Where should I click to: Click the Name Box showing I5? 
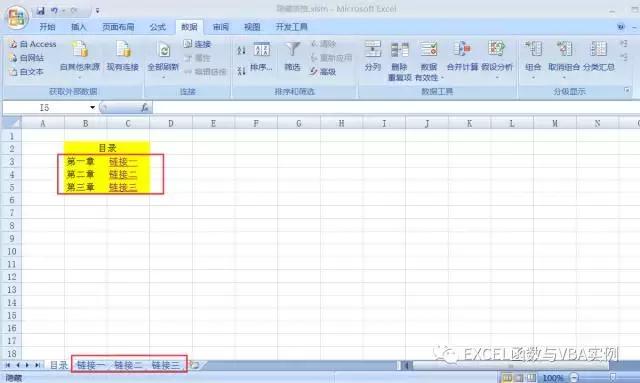[x=45, y=108]
